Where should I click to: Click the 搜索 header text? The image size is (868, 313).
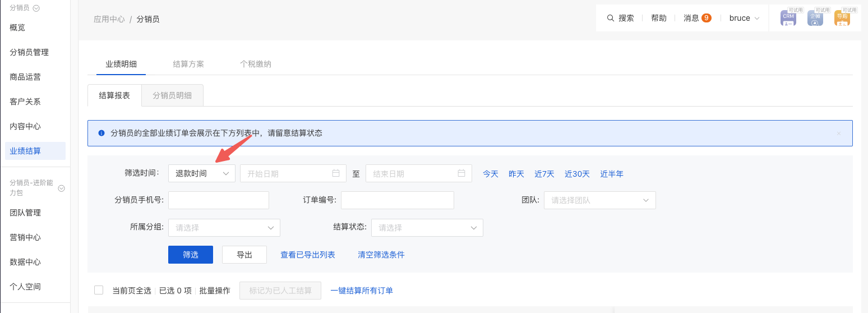pyautogui.click(x=626, y=18)
